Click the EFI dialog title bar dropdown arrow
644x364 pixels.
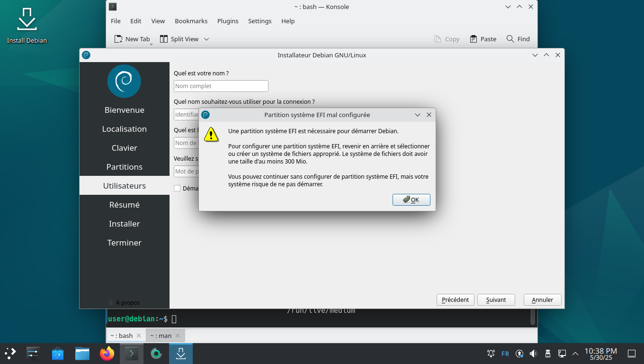click(x=418, y=115)
